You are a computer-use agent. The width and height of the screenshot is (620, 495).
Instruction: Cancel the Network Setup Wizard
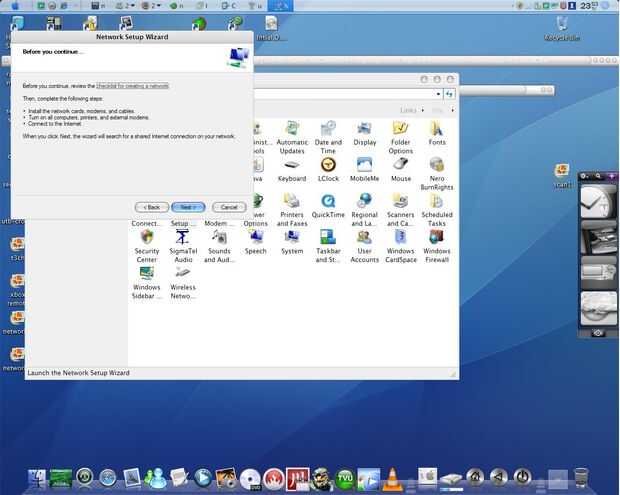pyautogui.click(x=229, y=207)
